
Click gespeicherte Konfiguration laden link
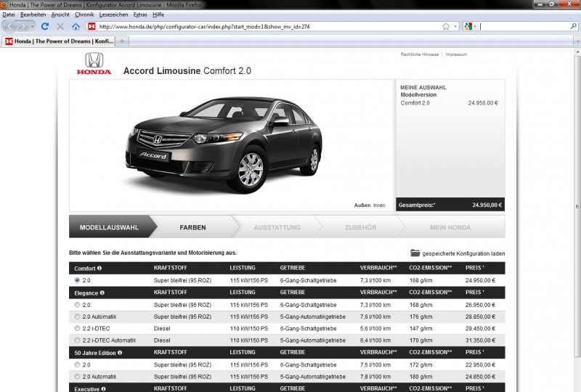pyautogui.click(x=463, y=253)
